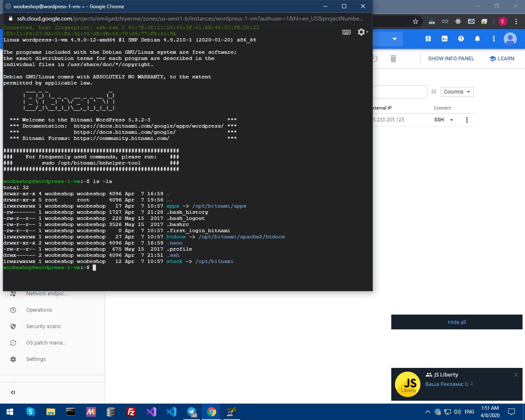Click the External IP column header
The width and height of the screenshot is (525, 420).
point(382,108)
